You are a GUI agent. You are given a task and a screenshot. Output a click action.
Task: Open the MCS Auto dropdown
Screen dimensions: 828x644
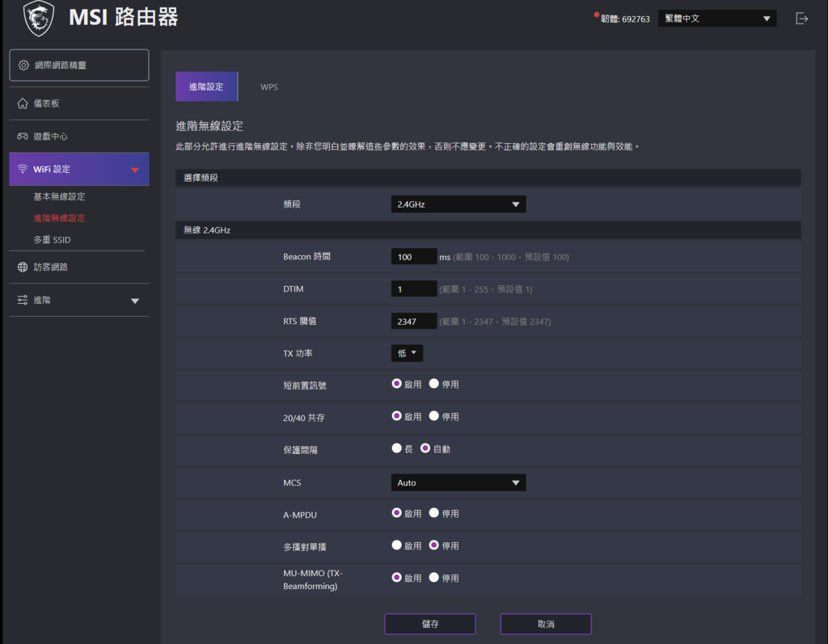pos(458,482)
